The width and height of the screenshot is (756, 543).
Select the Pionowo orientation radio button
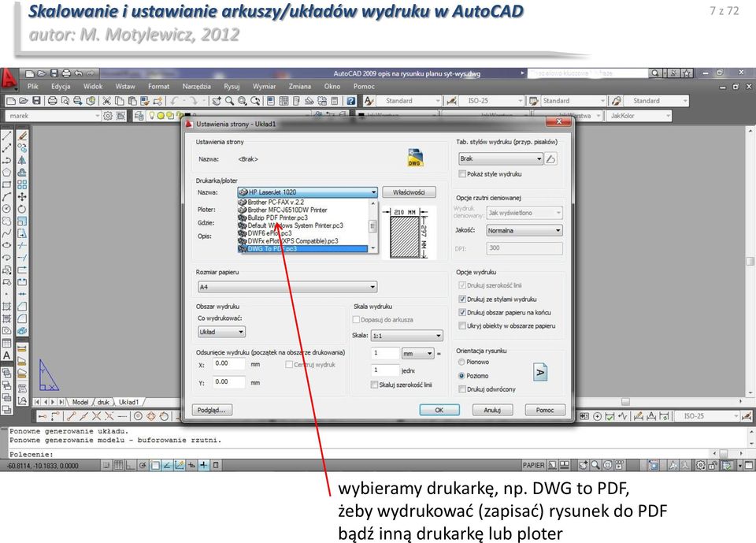(461, 362)
